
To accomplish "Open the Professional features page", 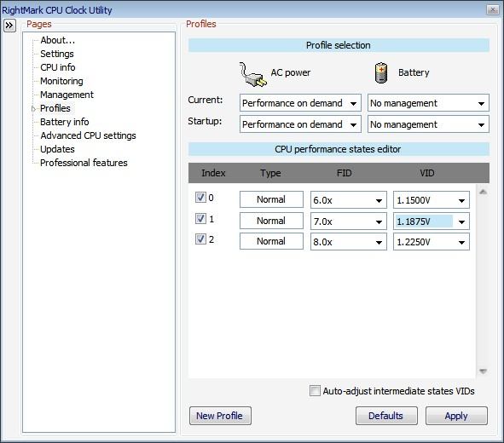I will [84, 163].
